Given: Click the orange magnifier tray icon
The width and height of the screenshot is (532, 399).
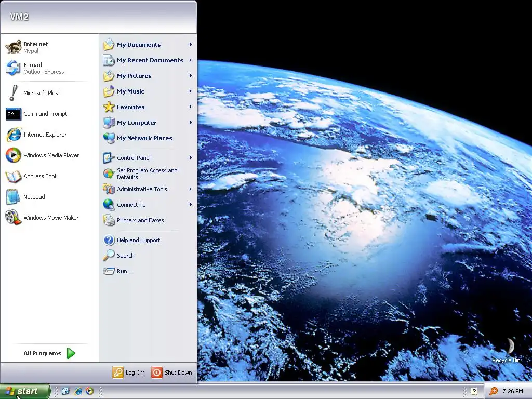Looking at the screenshot, I should [x=494, y=391].
